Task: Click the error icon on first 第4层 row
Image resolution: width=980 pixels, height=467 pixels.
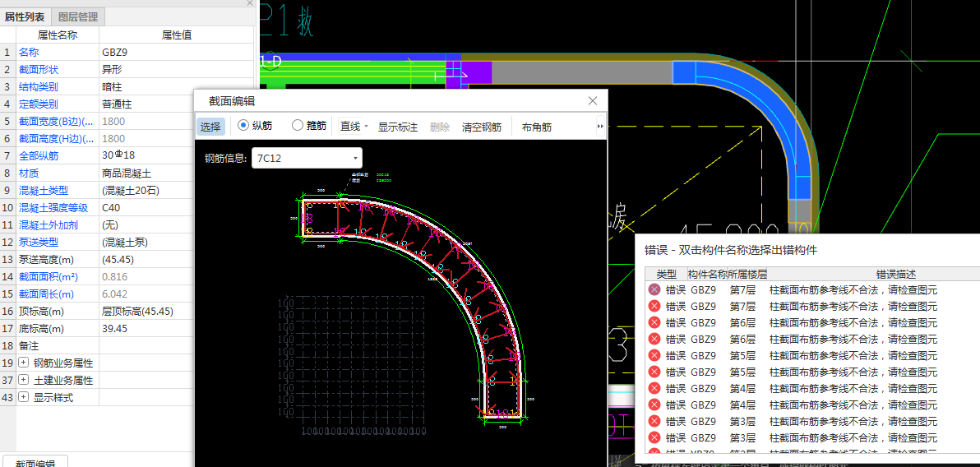Action: tap(654, 388)
